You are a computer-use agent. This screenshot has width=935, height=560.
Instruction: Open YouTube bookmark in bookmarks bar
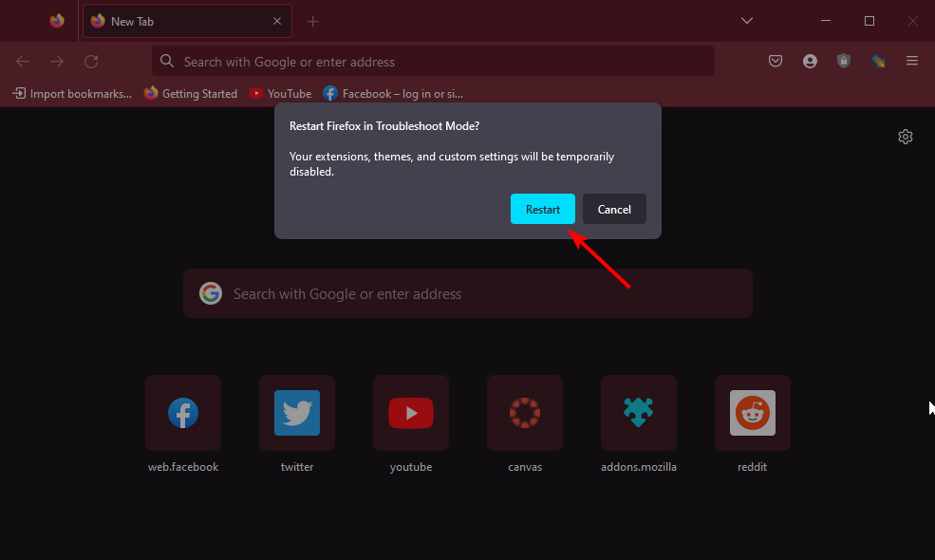click(280, 94)
